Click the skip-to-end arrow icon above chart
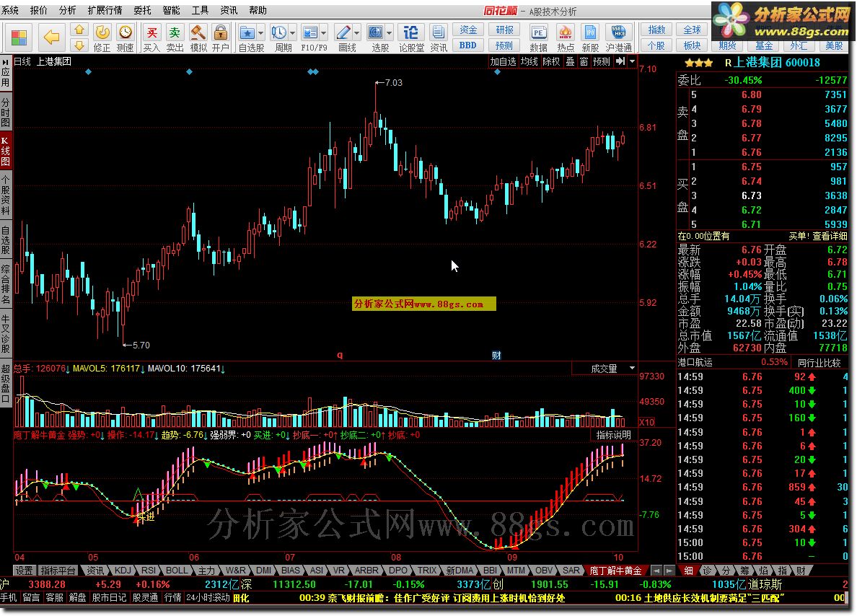857x616 pixels. coord(620,61)
